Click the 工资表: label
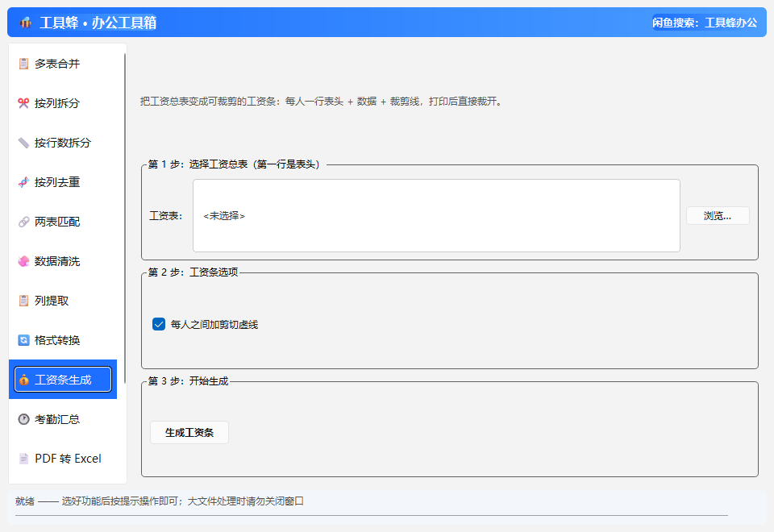 (166, 216)
